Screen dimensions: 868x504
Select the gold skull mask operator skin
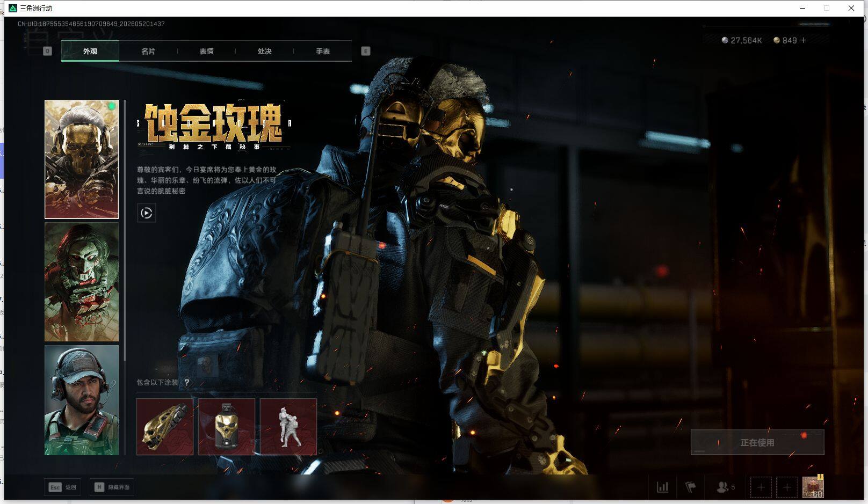[82, 159]
